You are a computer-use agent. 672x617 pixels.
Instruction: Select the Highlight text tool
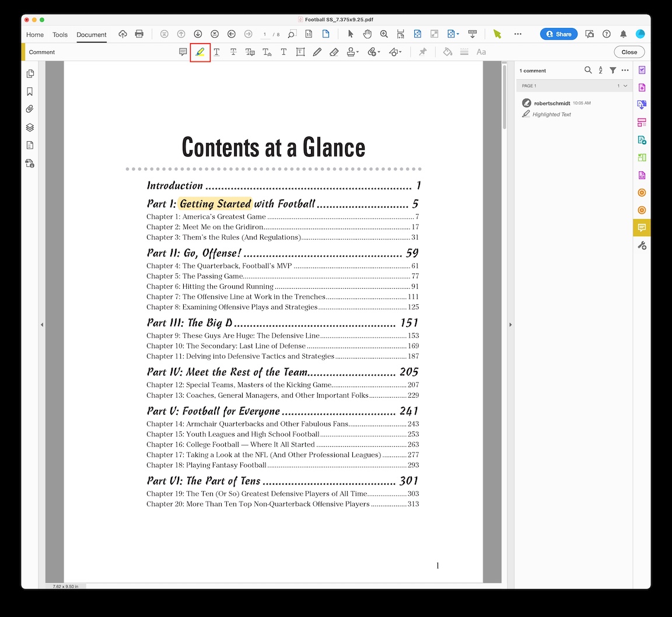tap(200, 52)
